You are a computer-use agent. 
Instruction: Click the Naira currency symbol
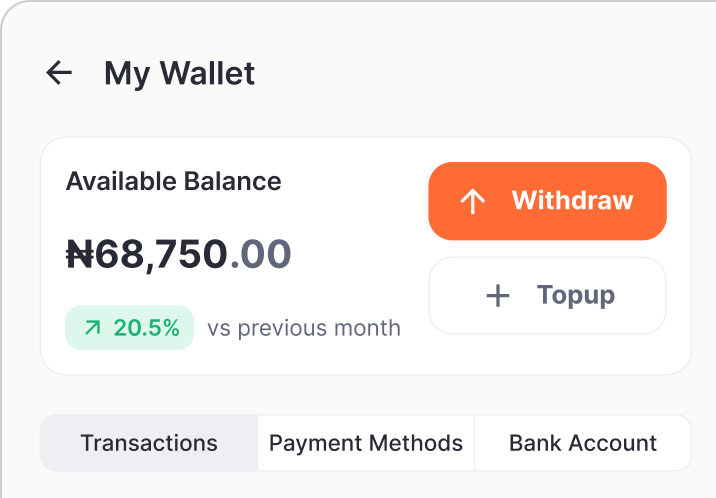coord(79,254)
